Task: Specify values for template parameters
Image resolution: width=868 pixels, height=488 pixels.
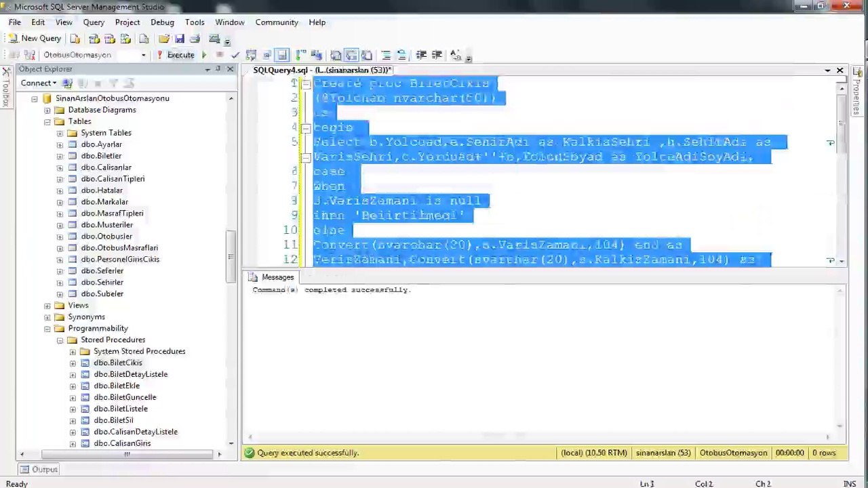Action: click(x=456, y=55)
